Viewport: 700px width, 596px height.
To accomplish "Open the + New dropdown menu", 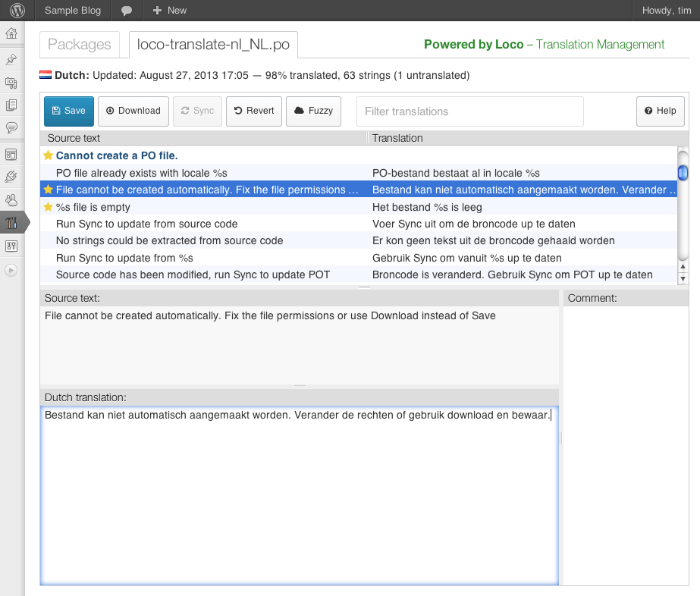I will [x=169, y=11].
